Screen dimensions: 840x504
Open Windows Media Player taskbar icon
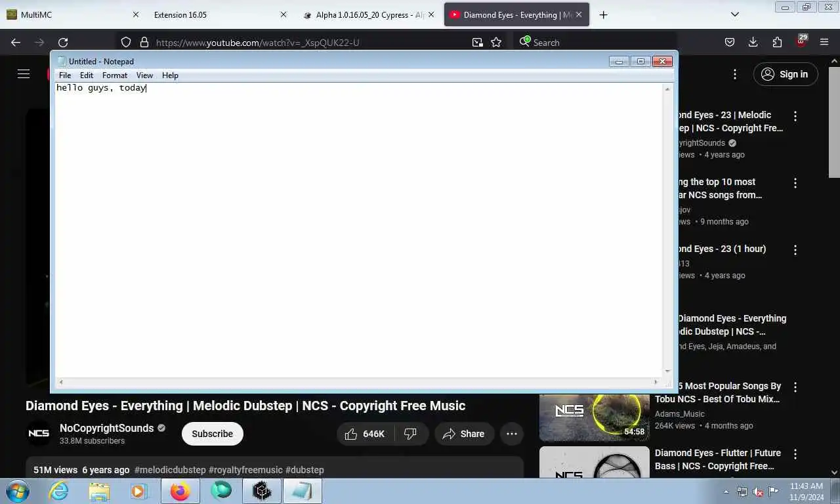[x=138, y=491]
